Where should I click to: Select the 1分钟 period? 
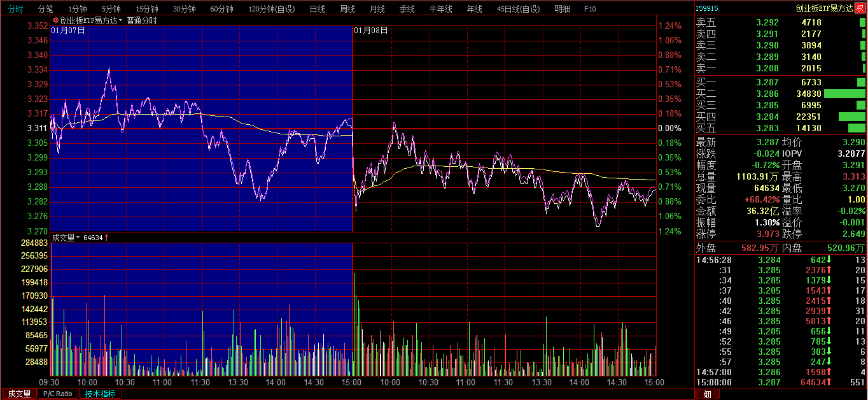78,9
